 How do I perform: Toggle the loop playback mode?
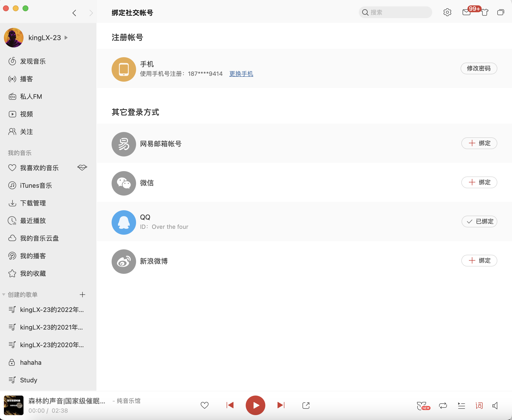point(443,406)
